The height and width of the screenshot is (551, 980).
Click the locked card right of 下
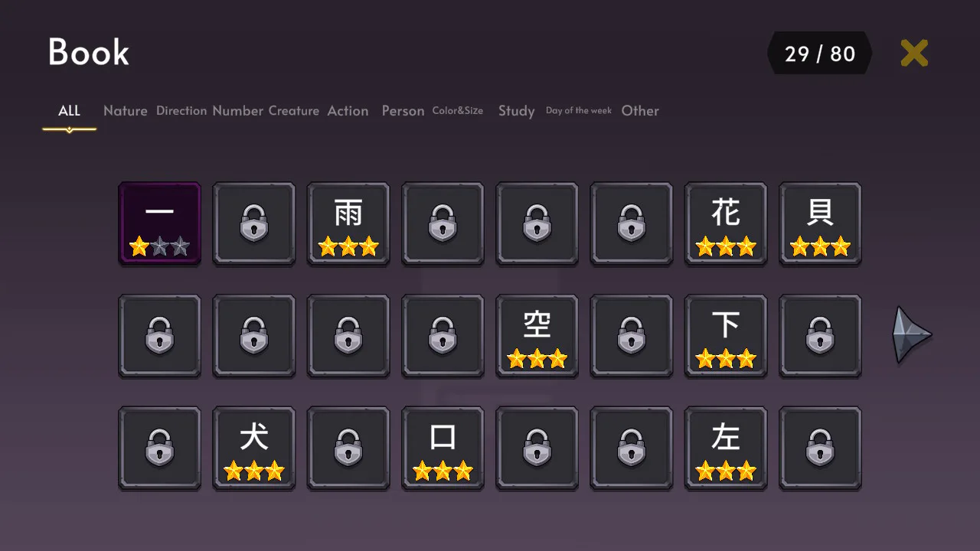(x=820, y=336)
